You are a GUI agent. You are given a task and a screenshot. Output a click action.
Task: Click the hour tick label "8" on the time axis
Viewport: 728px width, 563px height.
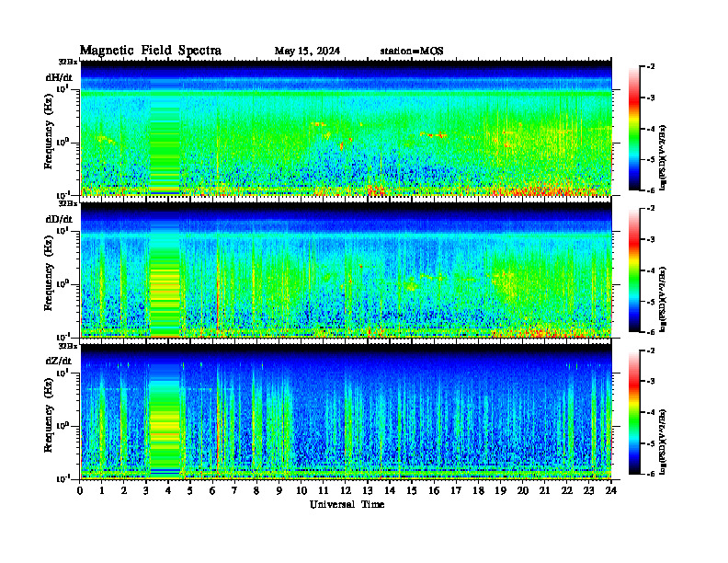click(256, 490)
